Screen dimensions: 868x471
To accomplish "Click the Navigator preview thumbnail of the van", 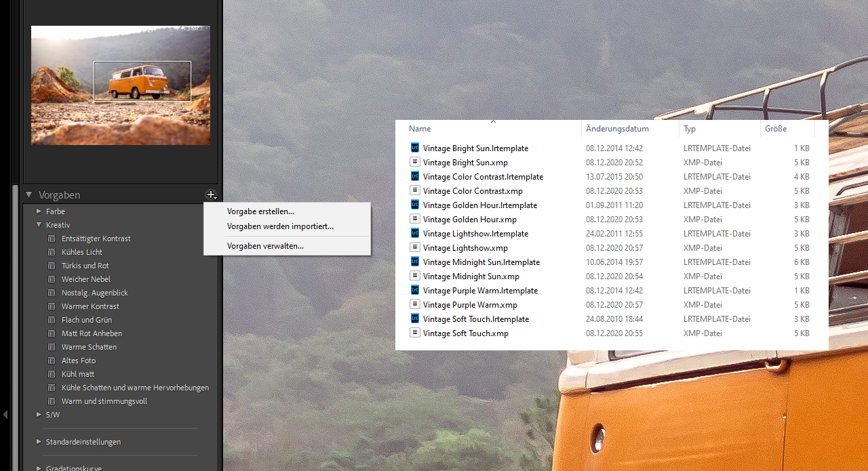I will [x=121, y=85].
